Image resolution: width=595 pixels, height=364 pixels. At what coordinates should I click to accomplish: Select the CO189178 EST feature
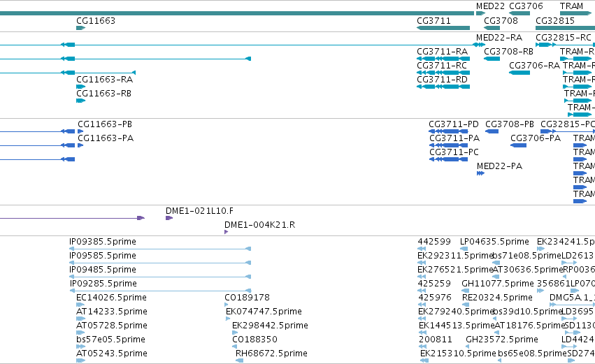227,305
